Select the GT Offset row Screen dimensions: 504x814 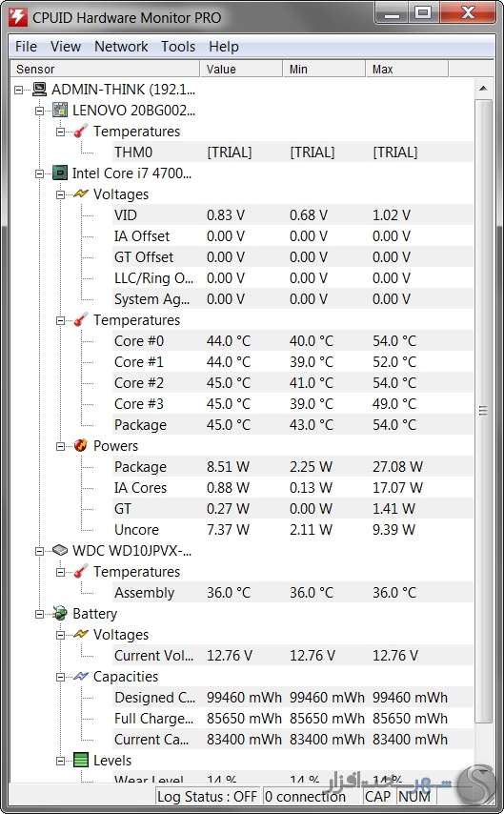click(x=292, y=257)
